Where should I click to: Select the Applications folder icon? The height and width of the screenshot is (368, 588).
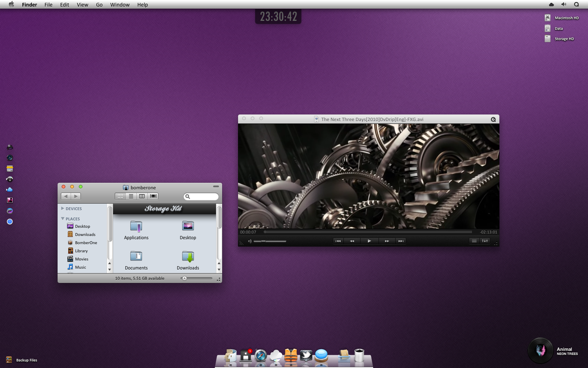(x=136, y=227)
